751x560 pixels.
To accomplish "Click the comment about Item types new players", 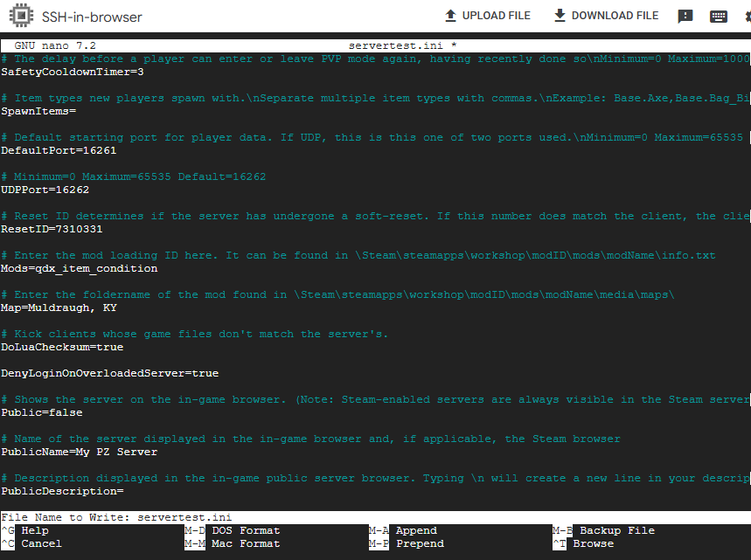I will click(376, 98).
